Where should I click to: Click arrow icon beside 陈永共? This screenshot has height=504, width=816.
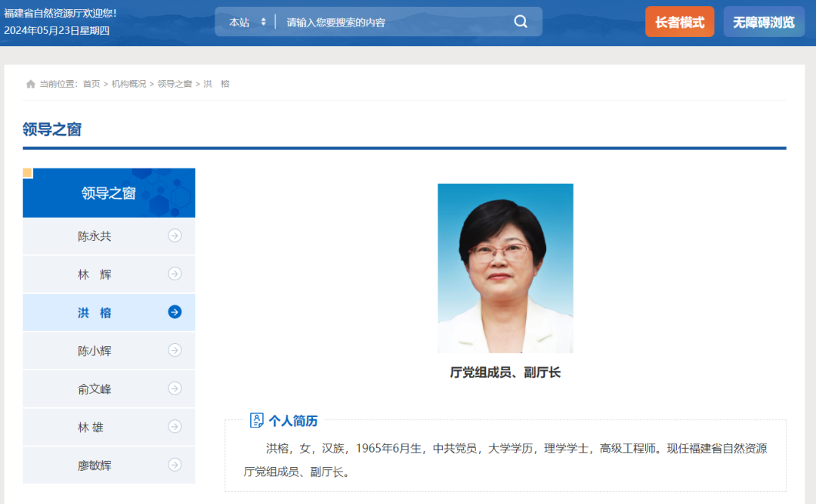175,235
